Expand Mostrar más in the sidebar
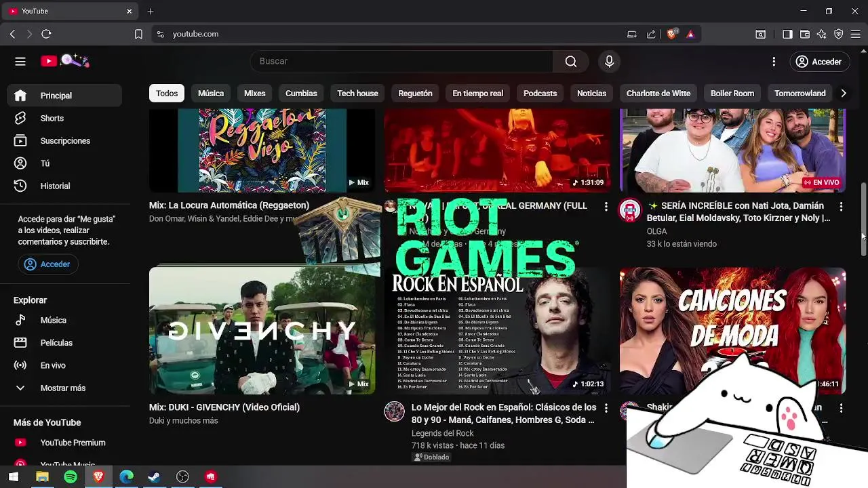 point(64,388)
